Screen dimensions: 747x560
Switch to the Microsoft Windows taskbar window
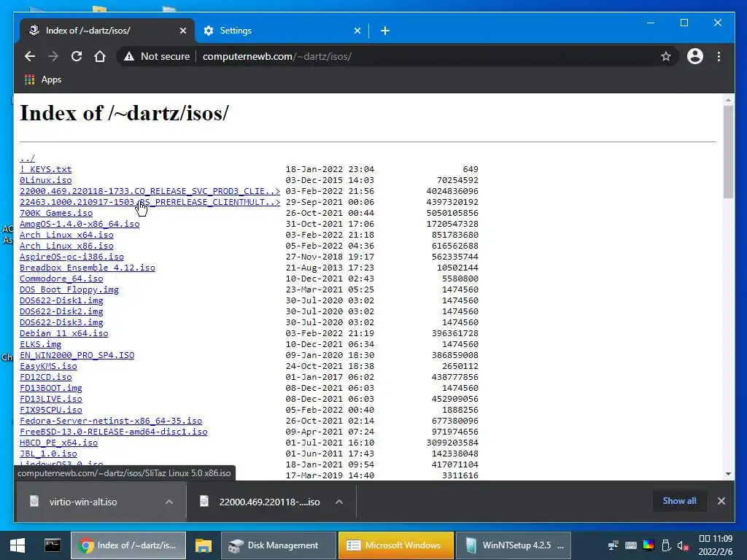point(396,545)
